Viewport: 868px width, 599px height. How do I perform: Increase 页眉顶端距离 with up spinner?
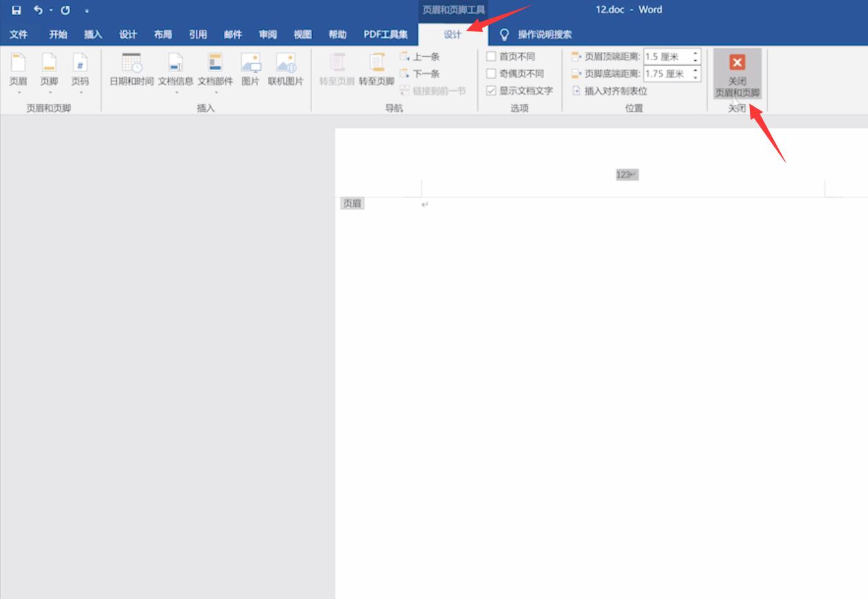click(696, 53)
